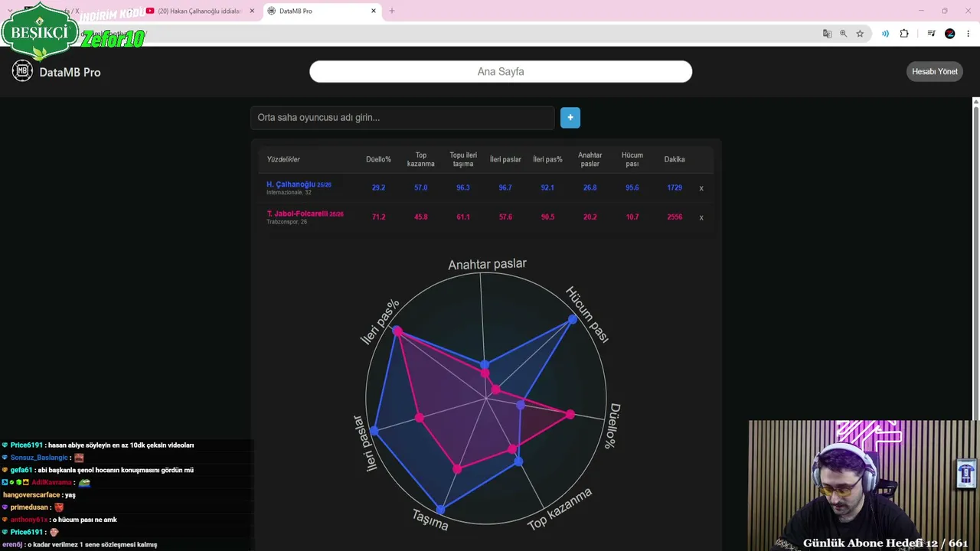The height and width of the screenshot is (551, 980).
Task: Select the DataMB Pro browser tab
Action: (322, 11)
